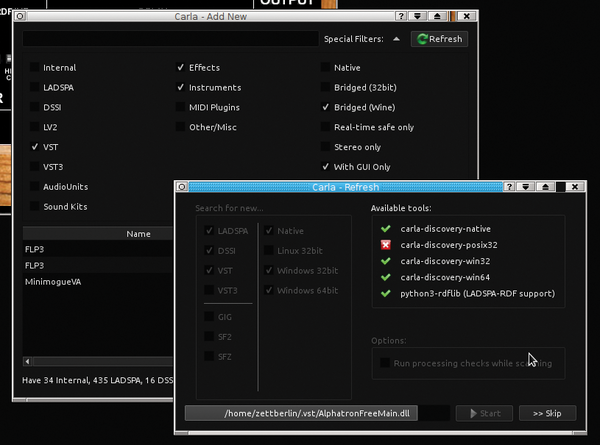Enable the Native filter in Add New window
600x445 pixels.
325,67
